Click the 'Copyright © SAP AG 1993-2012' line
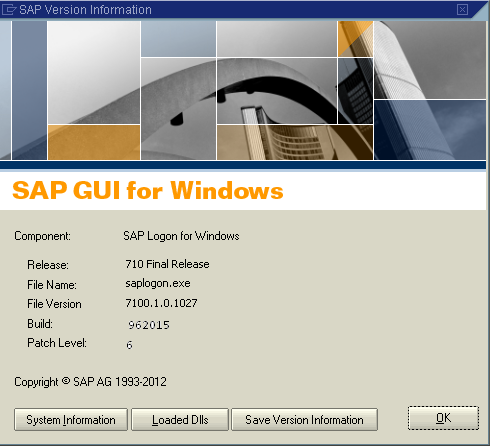The height and width of the screenshot is (446, 490). click(90, 382)
